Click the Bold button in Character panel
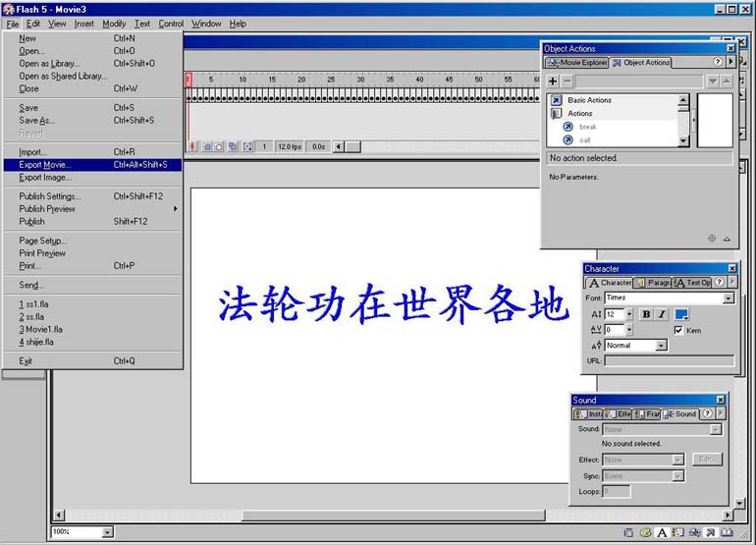 (646, 314)
